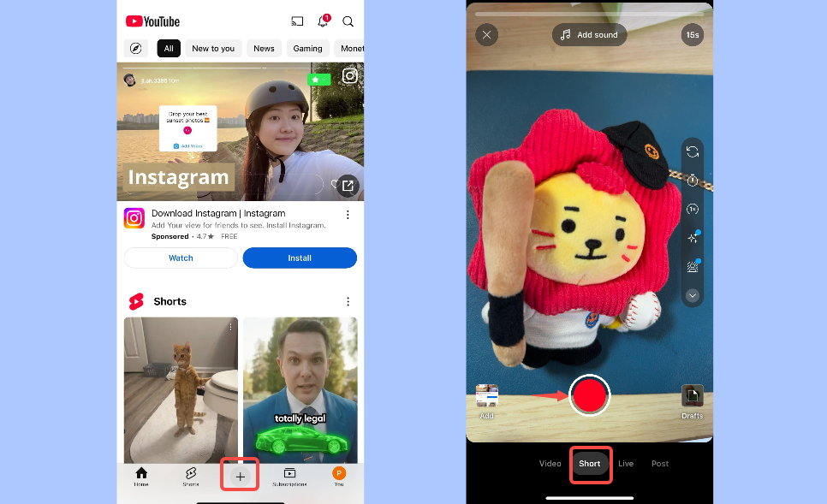Switch to Short mode

point(590,464)
